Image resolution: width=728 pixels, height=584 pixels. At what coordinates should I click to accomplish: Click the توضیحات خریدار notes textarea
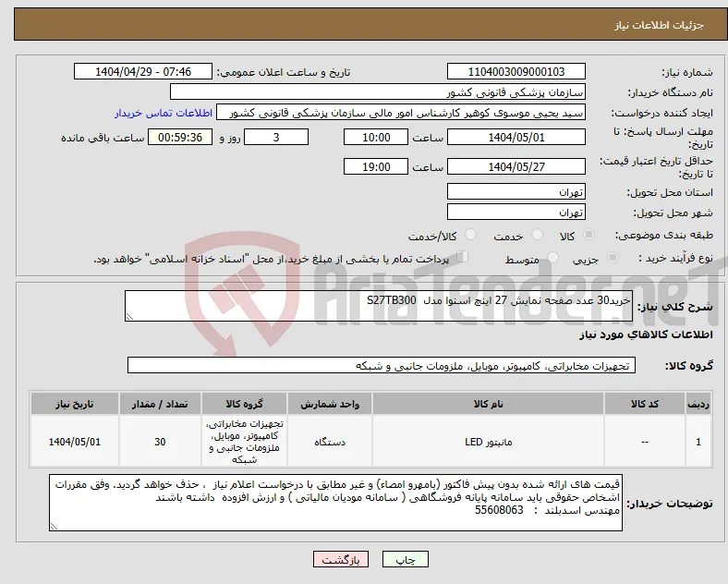[x=335, y=503]
